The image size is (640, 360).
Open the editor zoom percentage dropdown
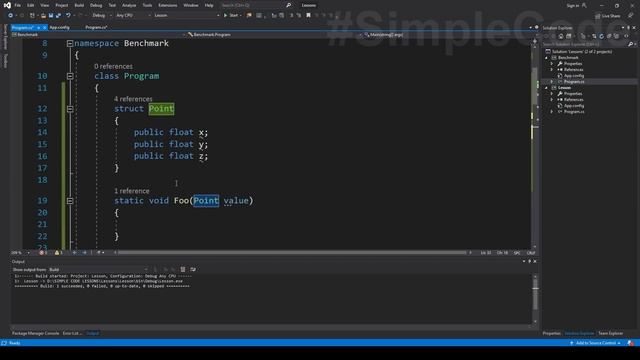click(x=20, y=253)
